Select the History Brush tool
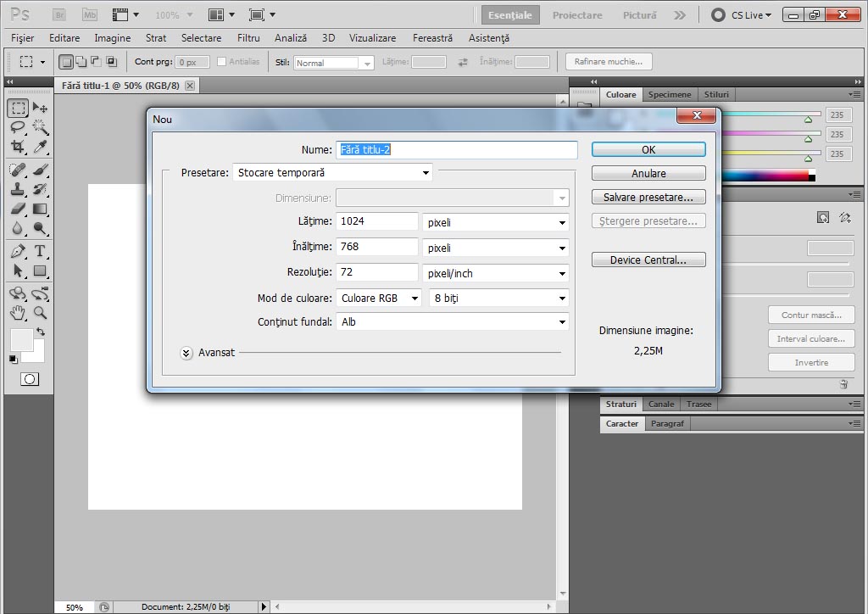868x614 pixels. [40, 189]
